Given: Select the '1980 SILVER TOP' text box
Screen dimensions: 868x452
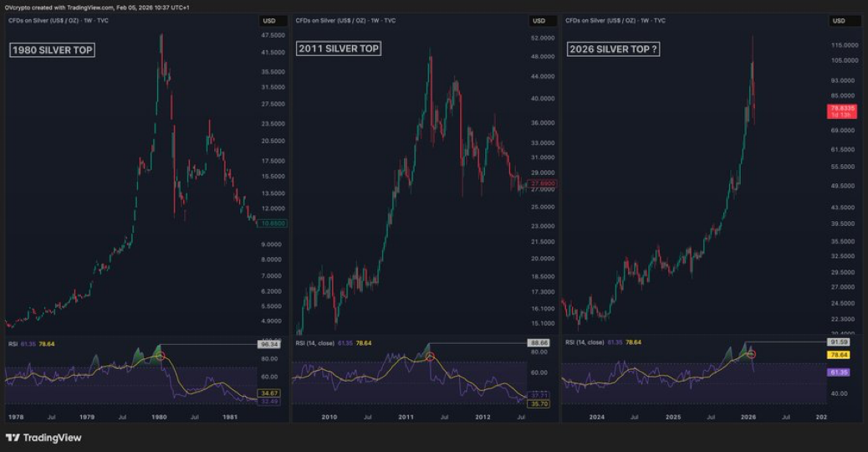Looking at the screenshot, I should [x=52, y=50].
